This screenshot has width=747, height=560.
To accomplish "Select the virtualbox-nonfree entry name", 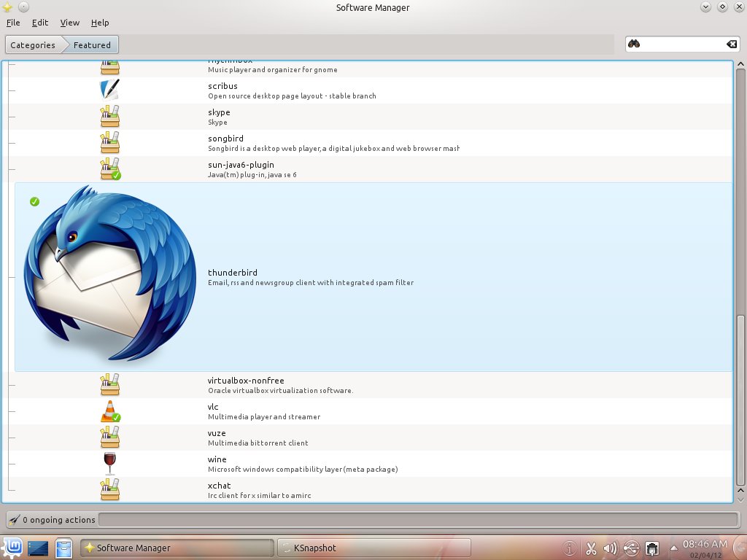I will (246, 381).
